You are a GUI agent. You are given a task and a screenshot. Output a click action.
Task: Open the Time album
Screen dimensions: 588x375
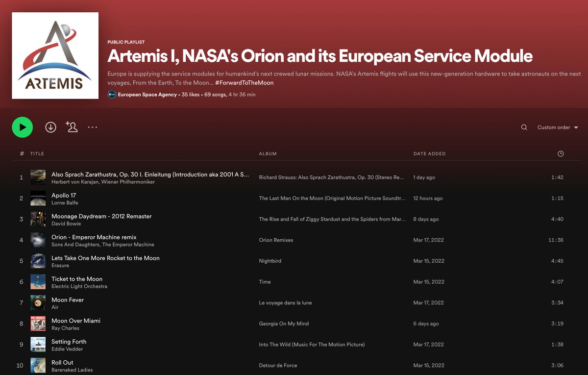pos(265,282)
